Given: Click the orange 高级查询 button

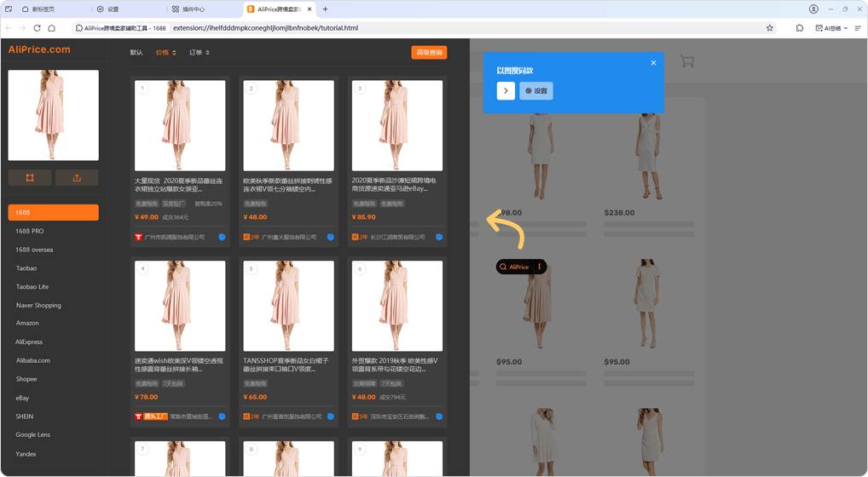Looking at the screenshot, I should 429,53.
